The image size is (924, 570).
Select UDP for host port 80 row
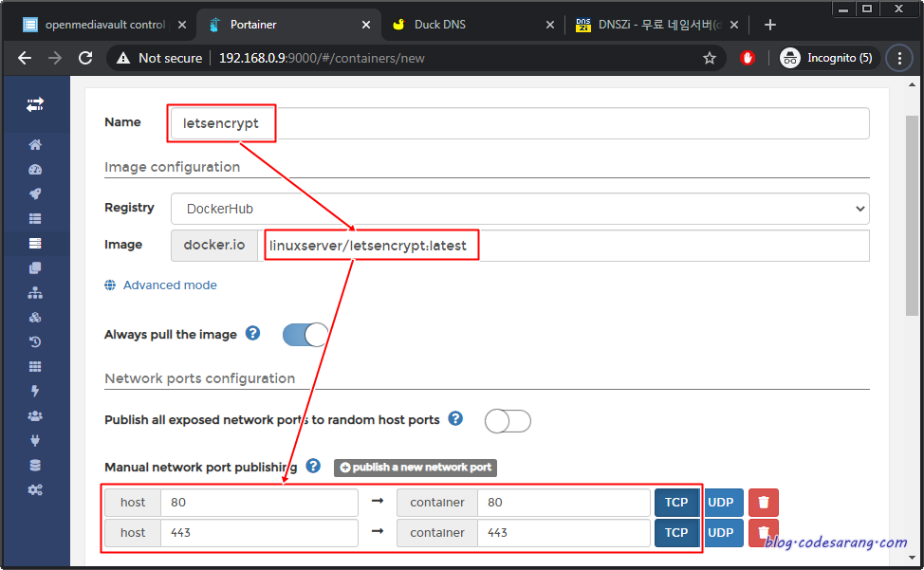point(721,503)
